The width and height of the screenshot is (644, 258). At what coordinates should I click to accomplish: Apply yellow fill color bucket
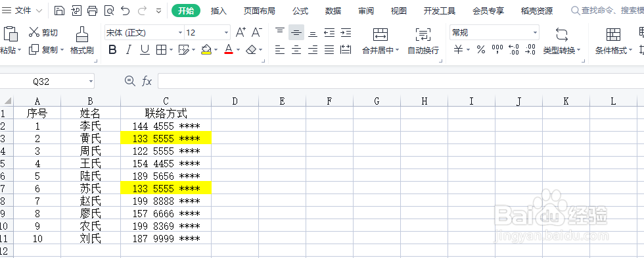206,50
